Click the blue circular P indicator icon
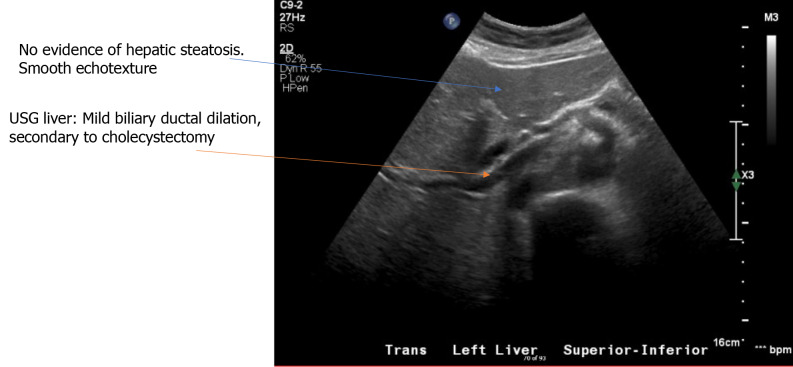The image size is (793, 367). (x=451, y=21)
